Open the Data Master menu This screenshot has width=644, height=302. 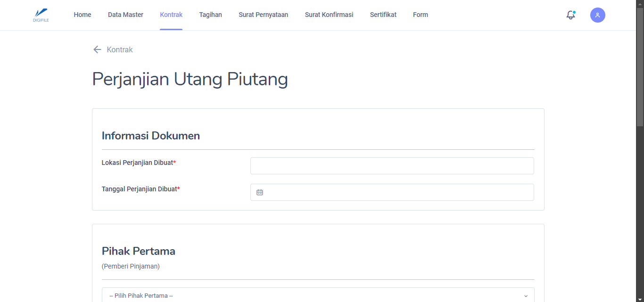(125, 15)
